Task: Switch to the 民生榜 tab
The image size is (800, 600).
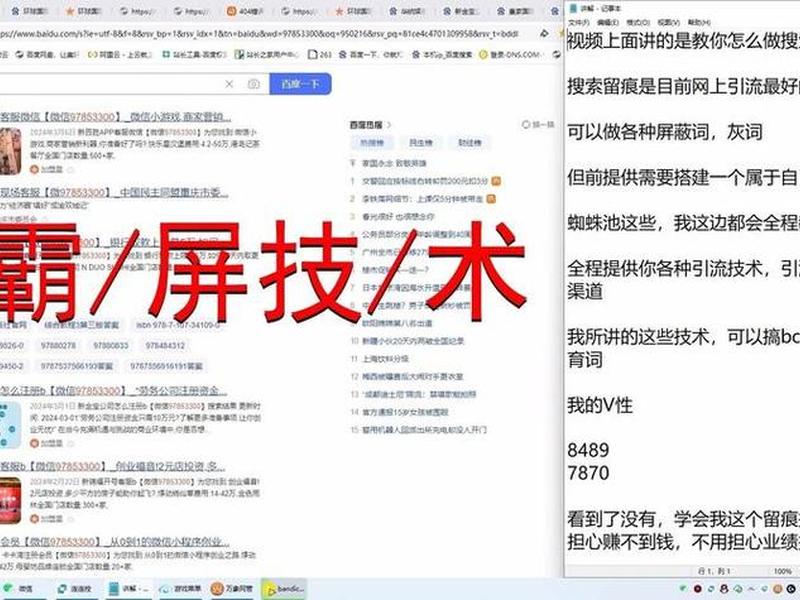Action: [421, 143]
